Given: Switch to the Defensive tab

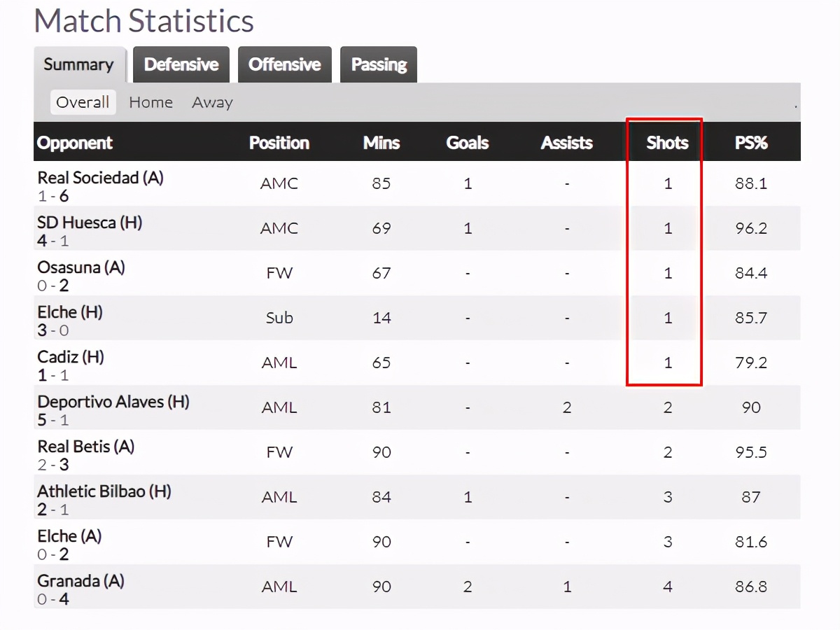Looking at the screenshot, I should click(181, 65).
